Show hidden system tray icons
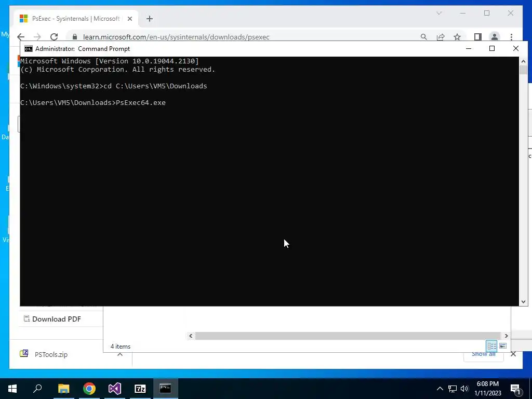Image resolution: width=532 pixels, height=399 pixels. (440, 389)
